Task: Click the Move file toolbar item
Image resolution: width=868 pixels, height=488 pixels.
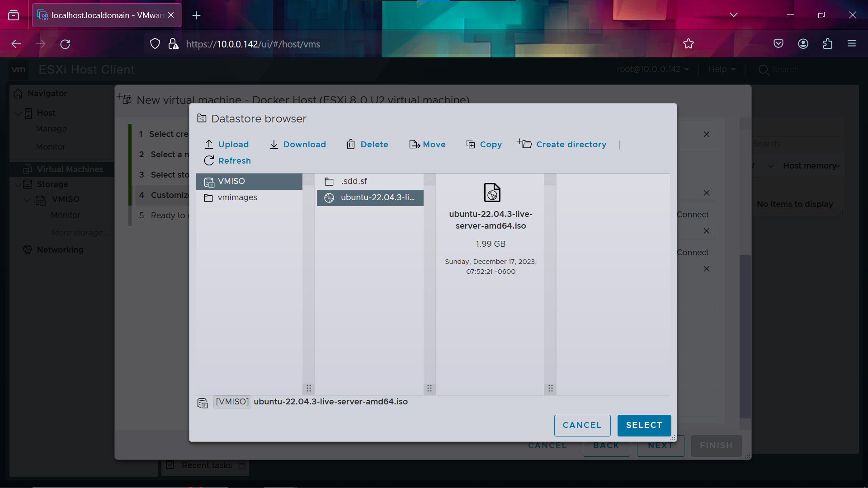Action: [x=427, y=145]
